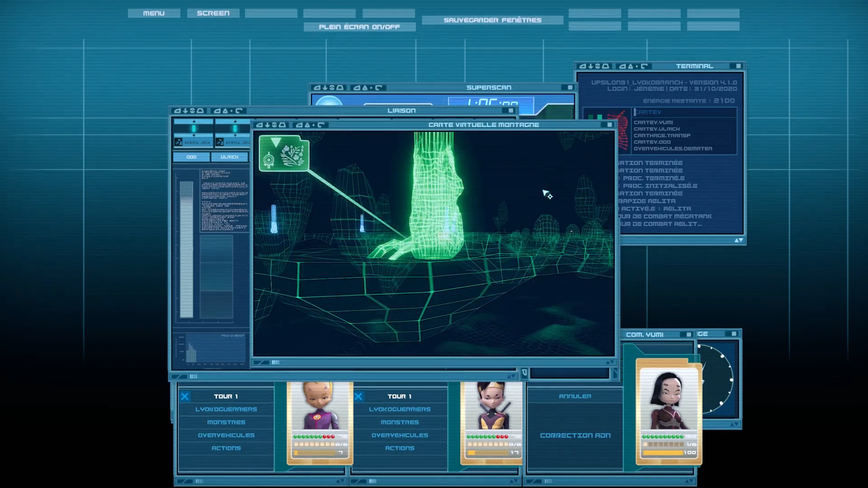Open Lyokoguerriers in the left Tour 1 menu
The image size is (868, 488).
[226, 409]
